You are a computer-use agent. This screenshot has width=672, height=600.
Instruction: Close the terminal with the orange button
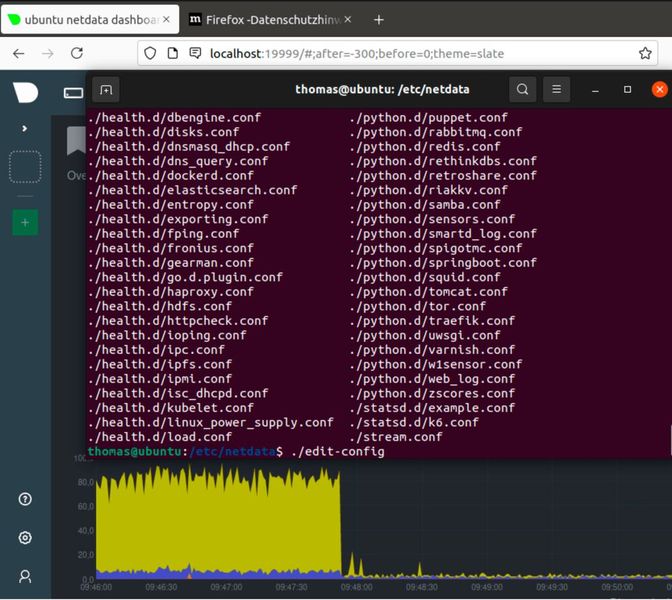pyautogui.click(x=660, y=89)
